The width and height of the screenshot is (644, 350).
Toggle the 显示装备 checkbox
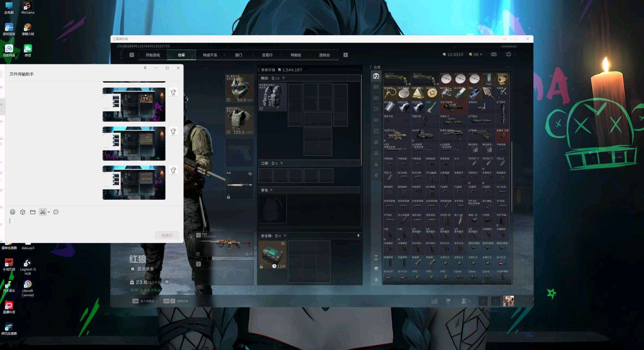click(132, 269)
